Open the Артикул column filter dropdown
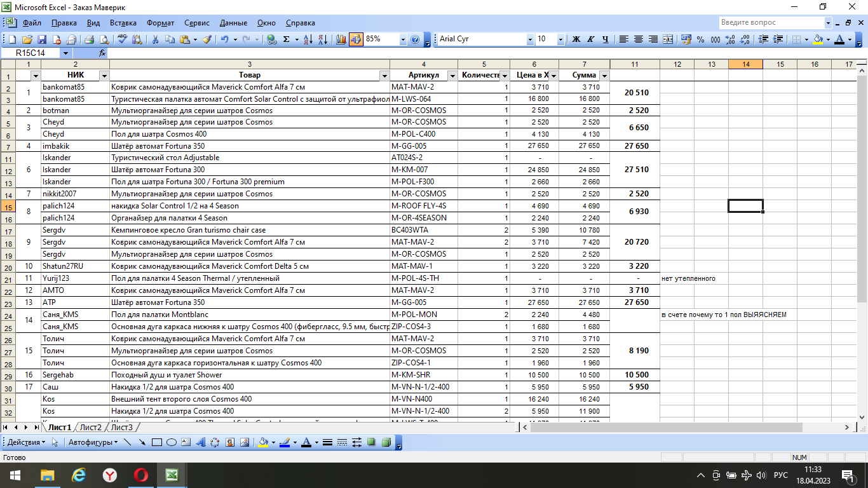 click(x=452, y=76)
